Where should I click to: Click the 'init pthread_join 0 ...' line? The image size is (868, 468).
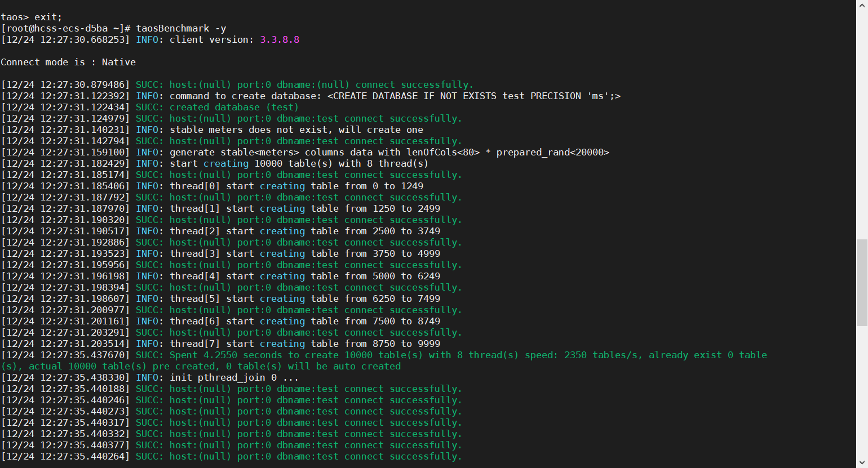click(x=234, y=377)
